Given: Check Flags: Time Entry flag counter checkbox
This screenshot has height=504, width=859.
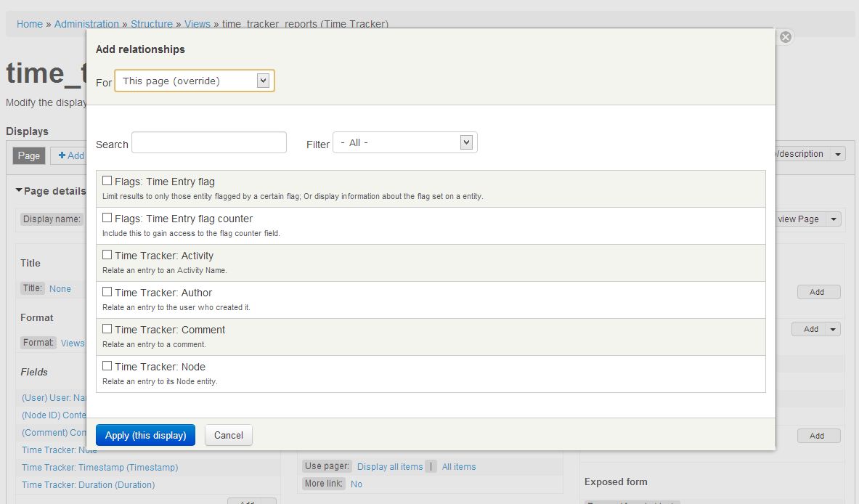Looking at the screenshot, I should [107, 218].
